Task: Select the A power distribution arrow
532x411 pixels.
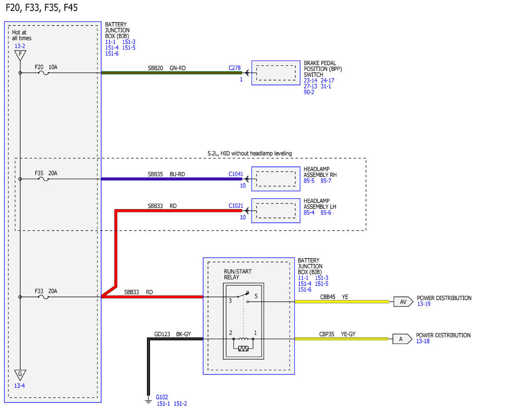Action: point(401,339)
